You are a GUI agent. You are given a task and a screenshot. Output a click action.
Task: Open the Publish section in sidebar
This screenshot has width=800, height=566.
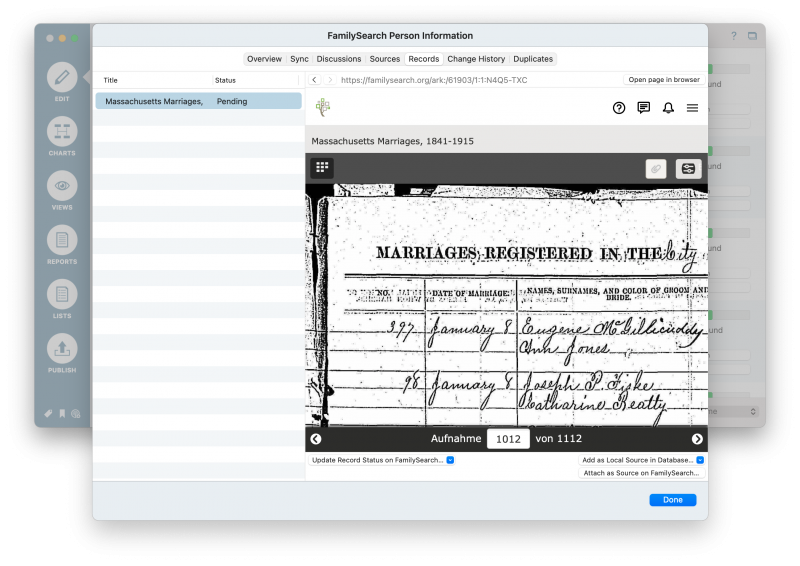pos(62,354)
